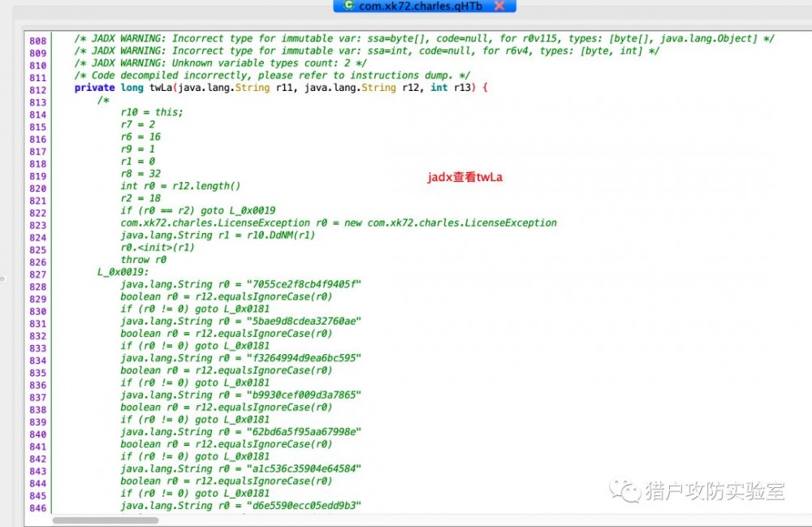Click 'Unknown variable types count: 2' comment
The height and width of the screenshot is (527, 812).
[x=221, y=63]
